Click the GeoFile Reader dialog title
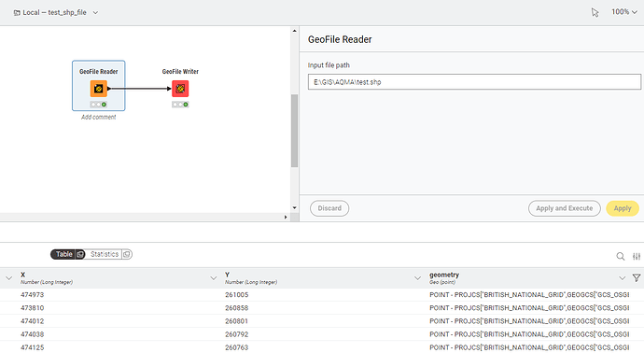Viewport: 644px width, 353px height. pos(340,39)
